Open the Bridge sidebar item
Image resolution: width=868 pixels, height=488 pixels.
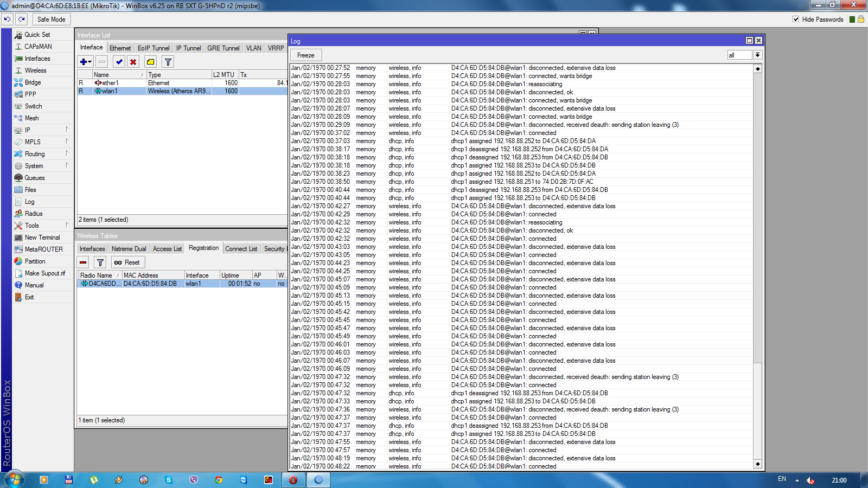pos(33,82)
